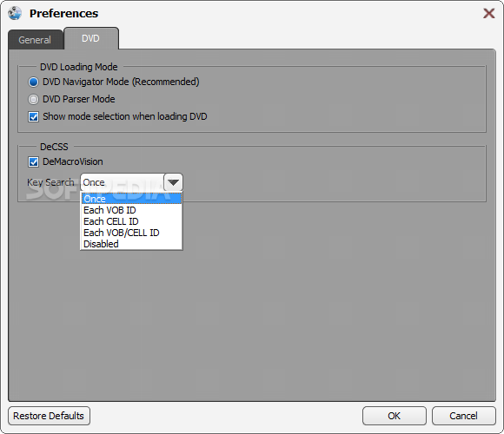Select Each CELL ID option

pyautogui.click(x=131, y=221)
